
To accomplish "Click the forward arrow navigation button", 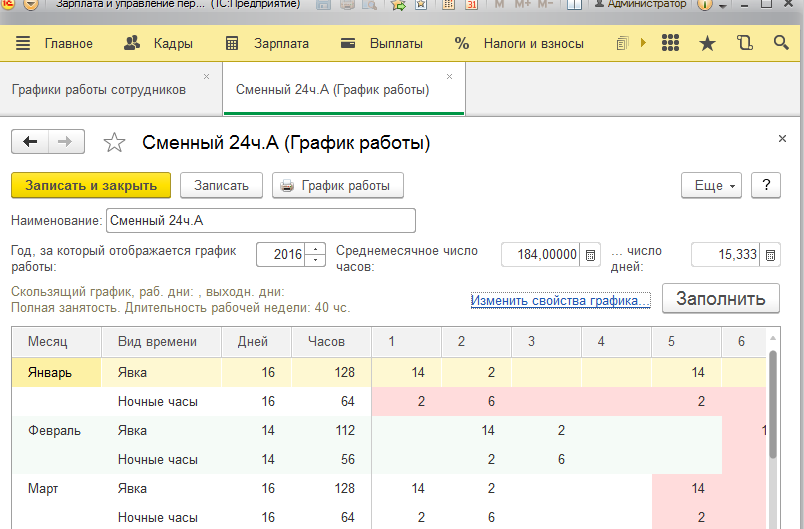I will tap(66, 142).
